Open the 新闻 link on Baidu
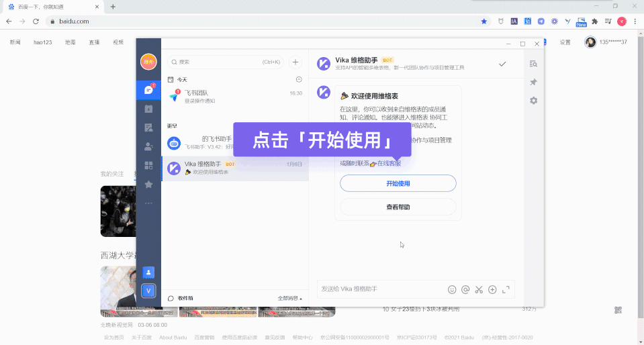This screenshot has width=644, height=345. [x=15, y=42]
